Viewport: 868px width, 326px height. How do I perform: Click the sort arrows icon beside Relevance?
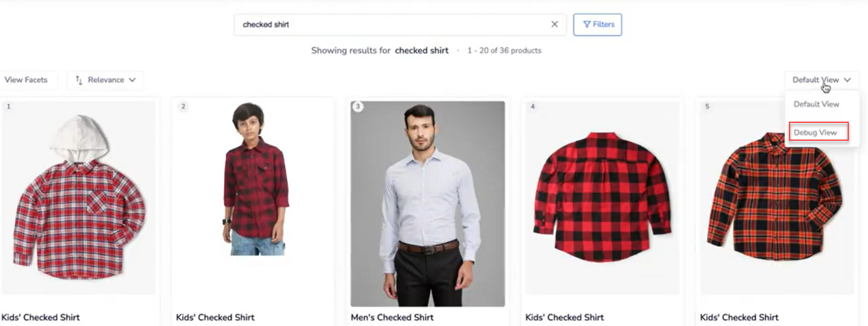coord(79,80)
